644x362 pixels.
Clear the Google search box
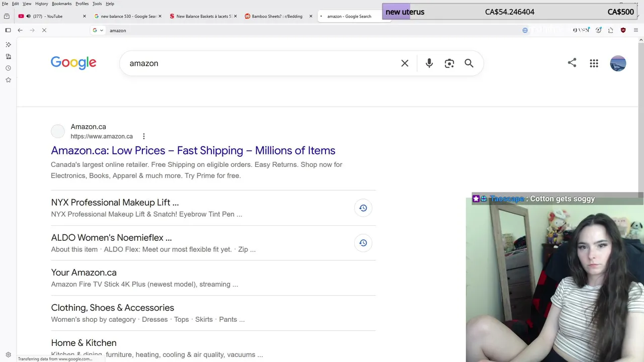[405, 63]
